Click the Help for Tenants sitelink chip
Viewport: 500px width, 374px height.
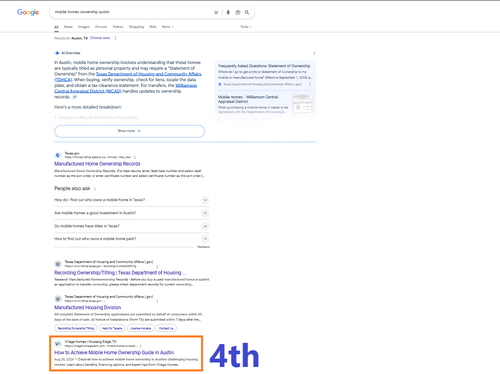coord(112,328)
